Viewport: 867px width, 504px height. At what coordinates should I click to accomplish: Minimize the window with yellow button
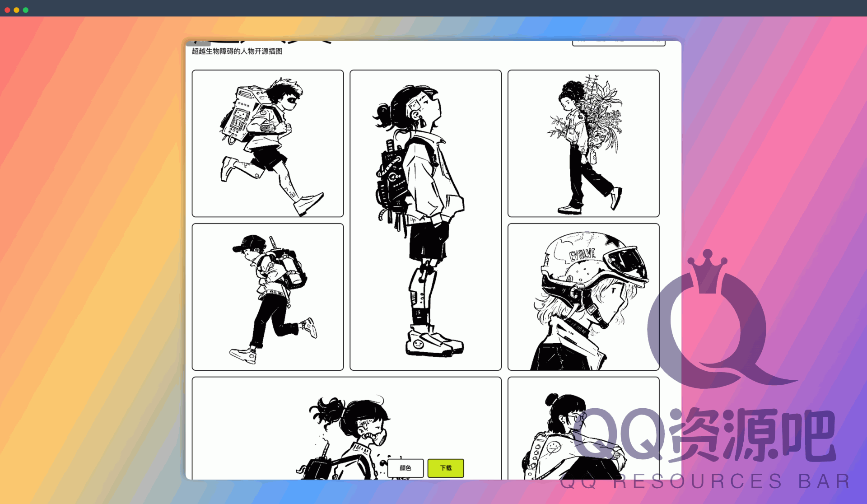tap(16, 10)
